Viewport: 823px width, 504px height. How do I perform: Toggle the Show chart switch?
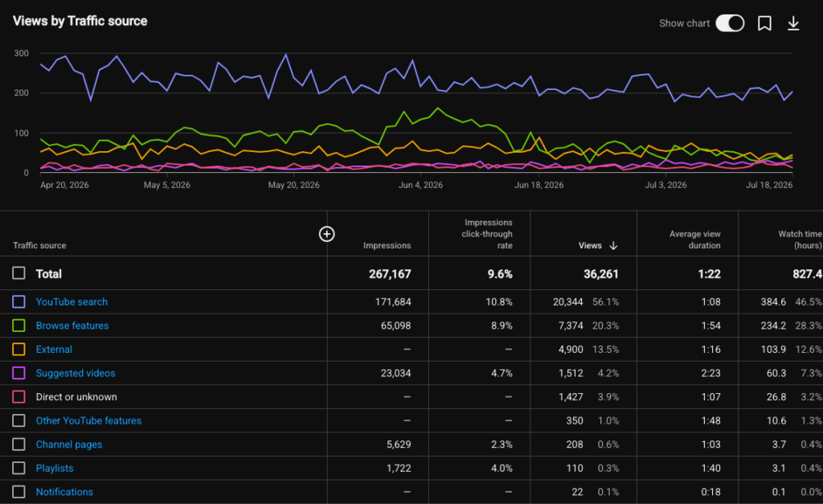pos(730,23)
